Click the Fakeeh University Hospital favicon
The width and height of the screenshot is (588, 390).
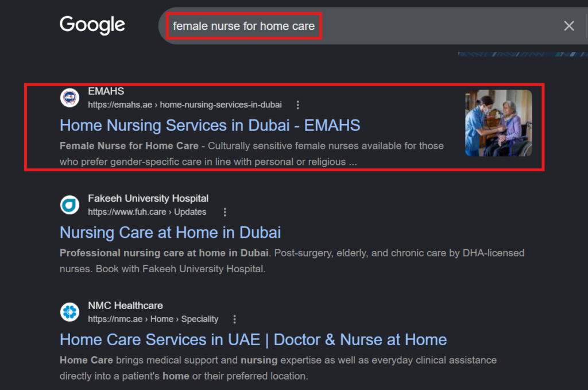point(69,205)
